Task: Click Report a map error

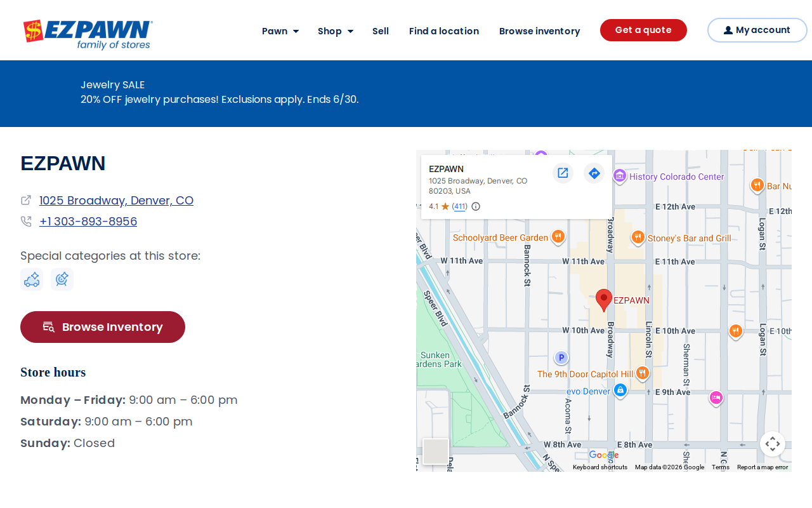Action: tap(763, 467)
